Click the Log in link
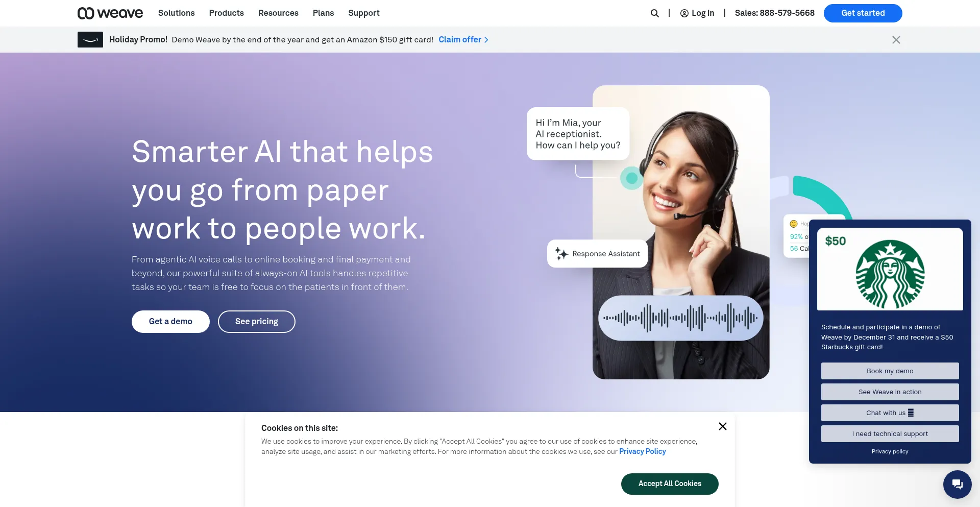Viewport: 980px width, 507px height. (697, 13)
